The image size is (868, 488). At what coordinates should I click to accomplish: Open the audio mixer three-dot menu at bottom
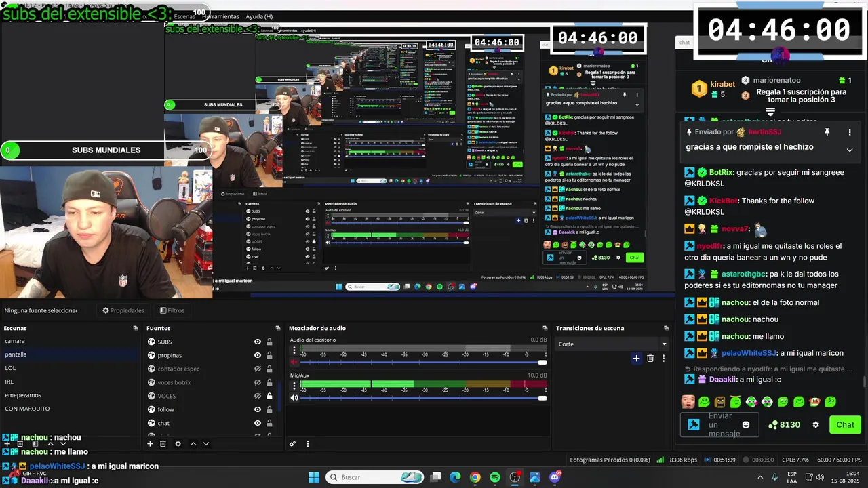coord(307,444)
